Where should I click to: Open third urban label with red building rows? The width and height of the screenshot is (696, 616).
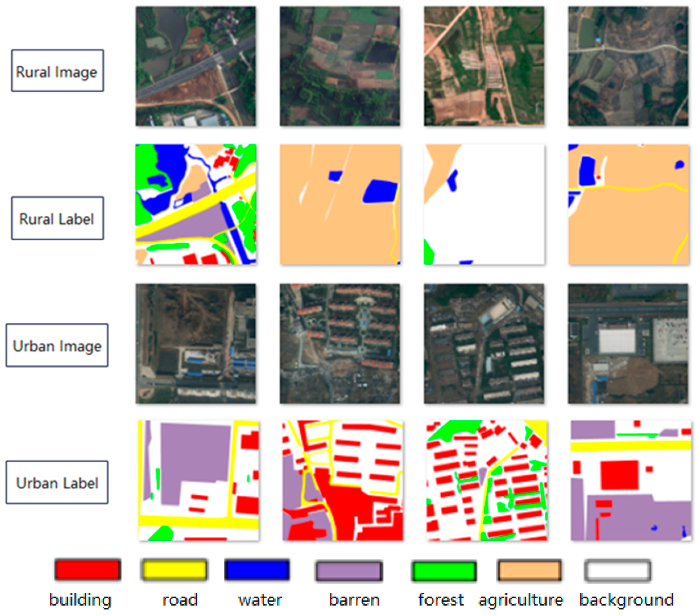(x=486, y=480)
